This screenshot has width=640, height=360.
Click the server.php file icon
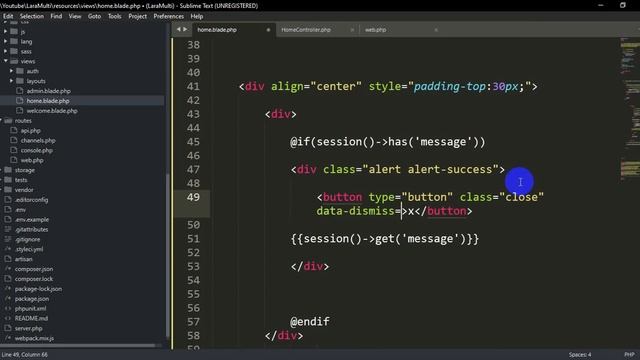point(8,328)
